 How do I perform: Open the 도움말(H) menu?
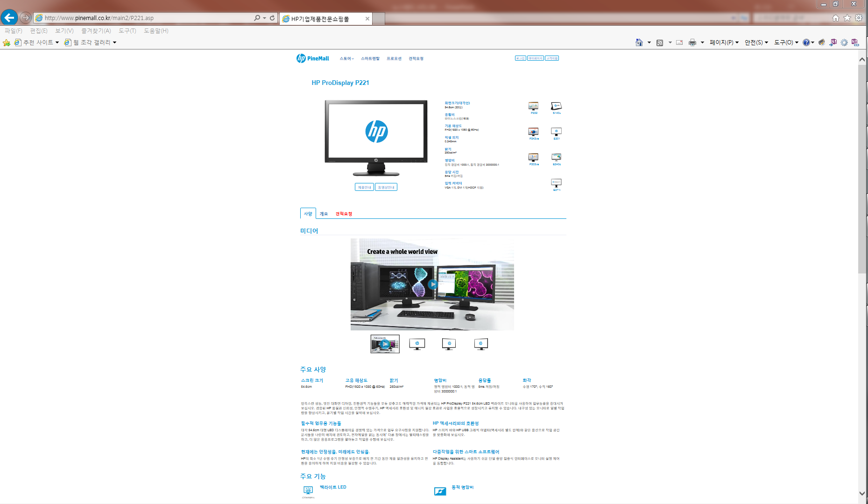click(156, 31)
